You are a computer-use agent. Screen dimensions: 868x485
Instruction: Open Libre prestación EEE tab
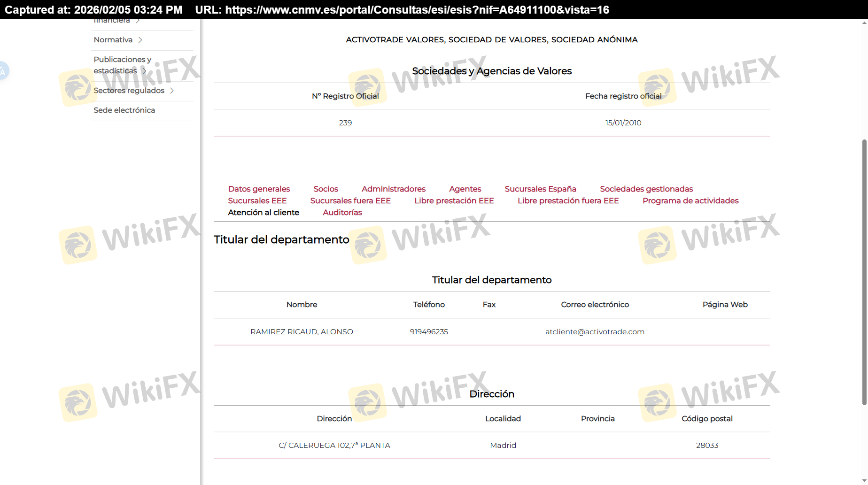[x=454, y=200]
